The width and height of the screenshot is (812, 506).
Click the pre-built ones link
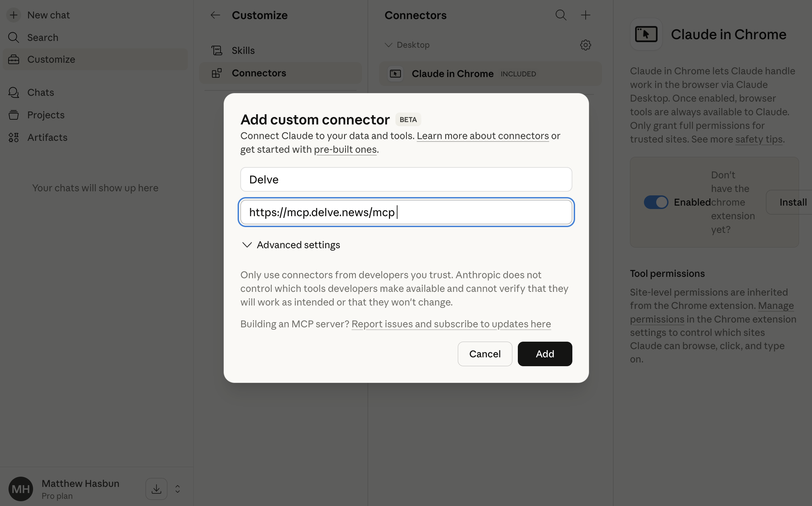[345, 149]
